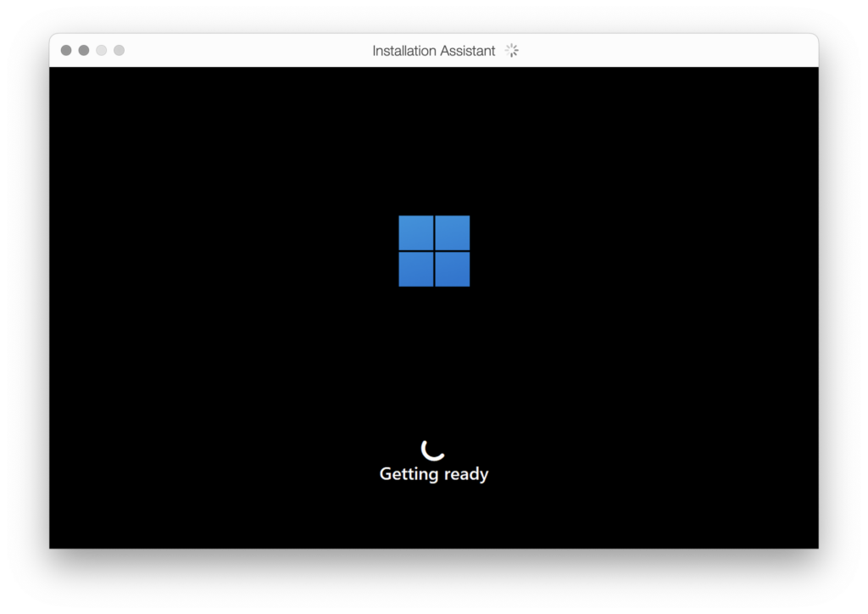Viewport: 868px width, 614px height.
Task: Click the second dark gray title bar button
Action: pyautogui.click(x=84, y=50)
